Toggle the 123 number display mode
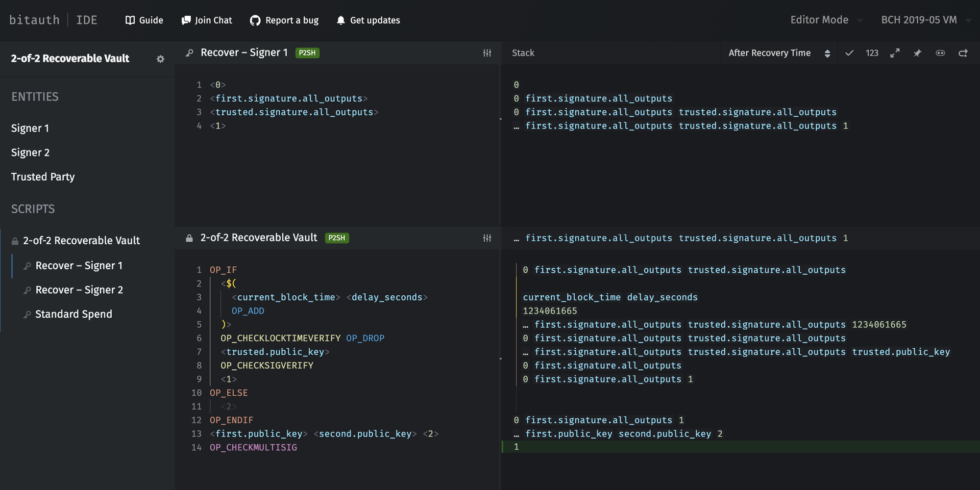 [x=872, y=52]
